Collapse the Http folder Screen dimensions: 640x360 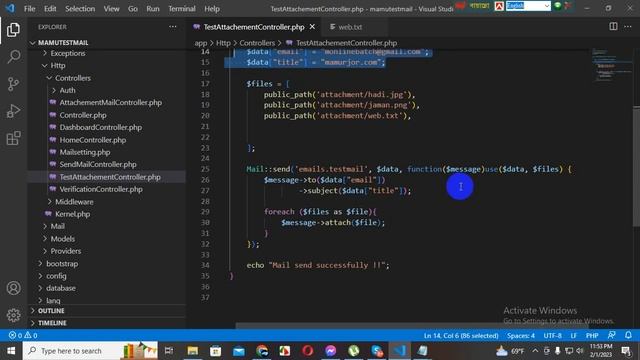[x=58, y=65]
